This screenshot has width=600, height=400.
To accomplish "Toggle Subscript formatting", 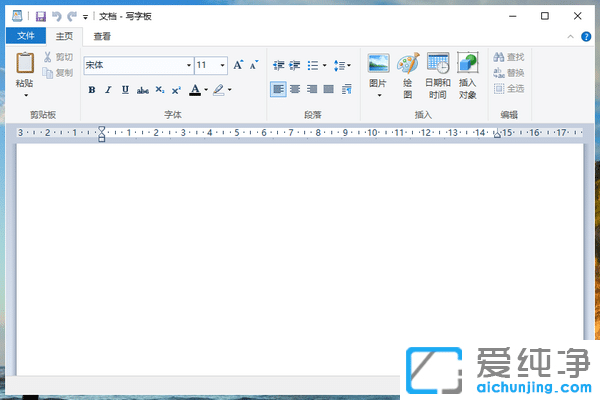I will coord(160,90).
